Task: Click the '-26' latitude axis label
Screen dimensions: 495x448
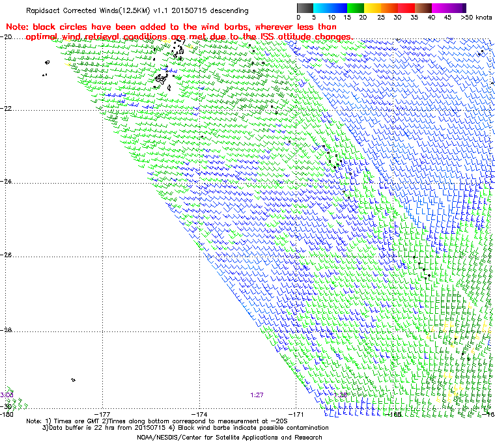Action: pos(6,255)
